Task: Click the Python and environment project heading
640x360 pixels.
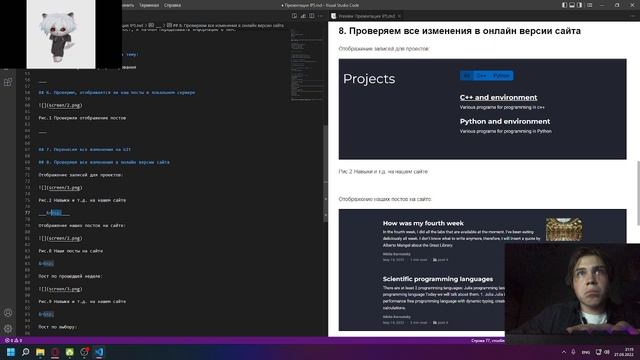Action: [x=504, y=121]
